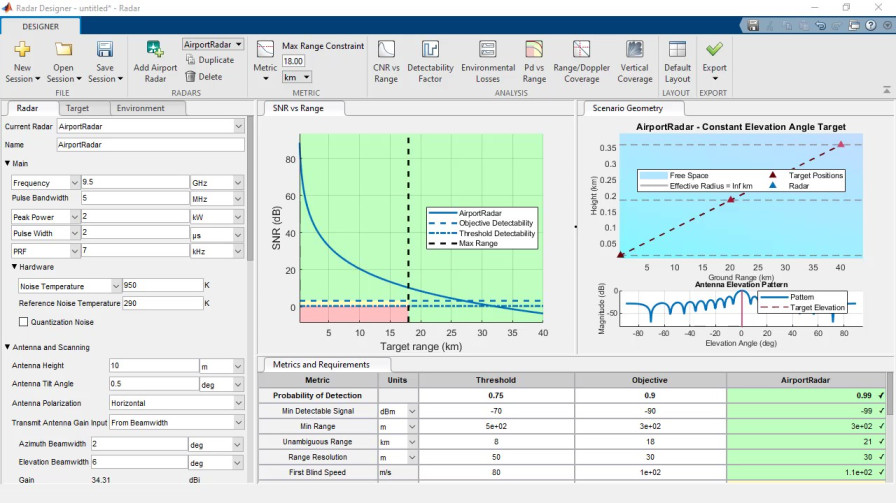Viewport: 896px width, 503px height.
Task: Switch to the Environment tab
Action: [140, 108]
